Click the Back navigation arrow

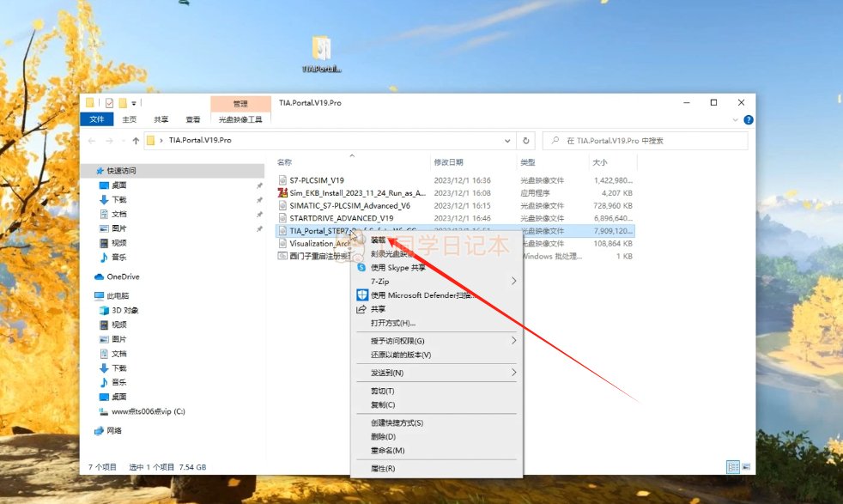pyautogui.click(x=92, y=141)
